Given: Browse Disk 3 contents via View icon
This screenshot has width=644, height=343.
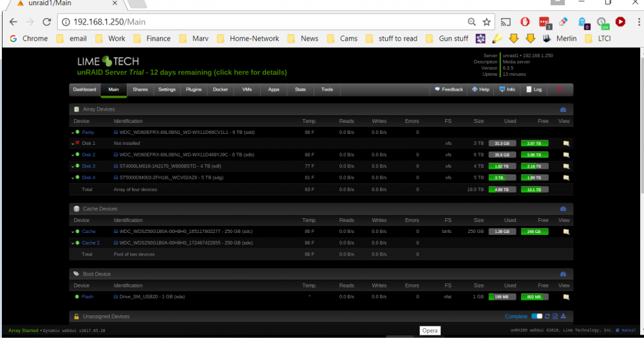Looking at the screenshot, I should coord(566,167).
